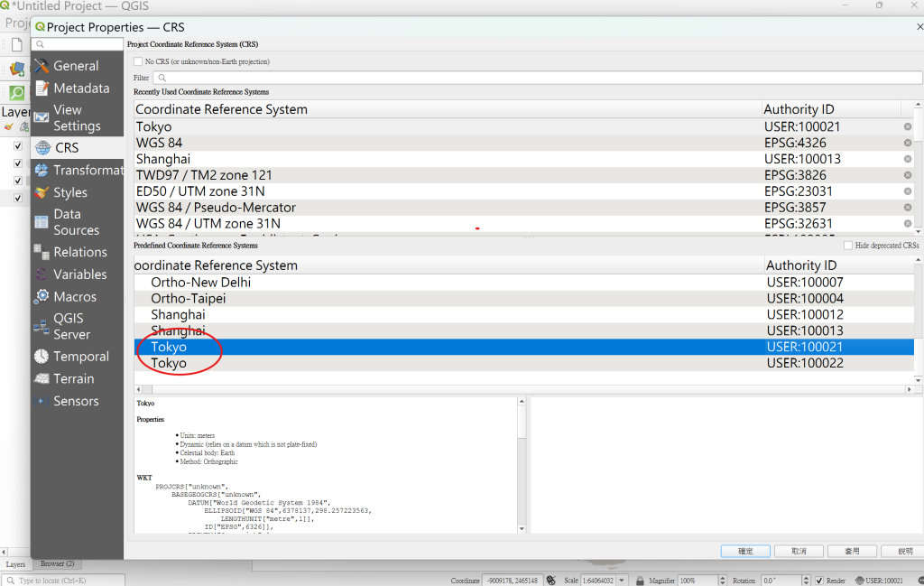Select Ortho-Taipei in predefined CRS list
Image resolution: width=924 pixels, height=586 pixels.
(x=524, y=298)
